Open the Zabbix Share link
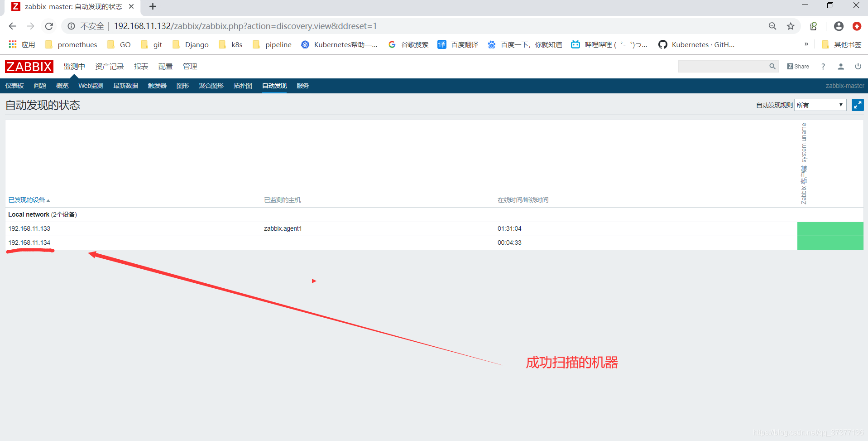This screenshot has width=868, height=441. pos(798,66)
